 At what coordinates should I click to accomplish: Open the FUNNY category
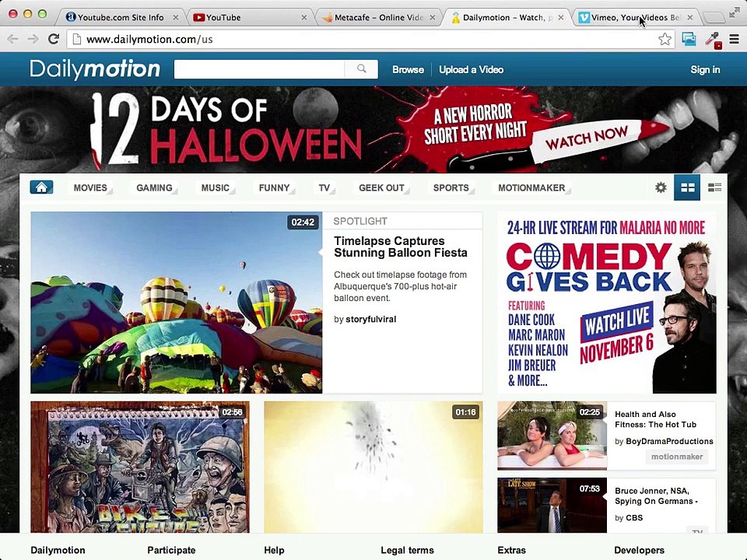coord(275,187)
